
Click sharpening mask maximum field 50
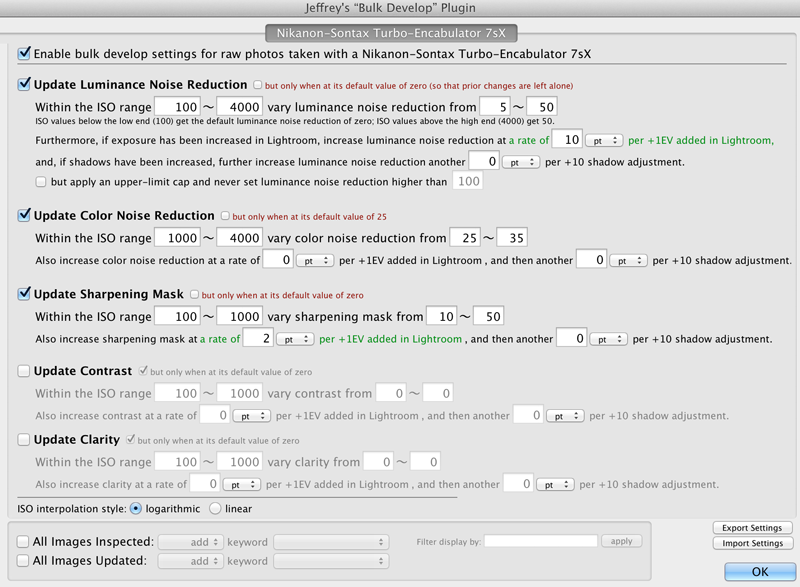pyautogui.click(x=489, y=316)
